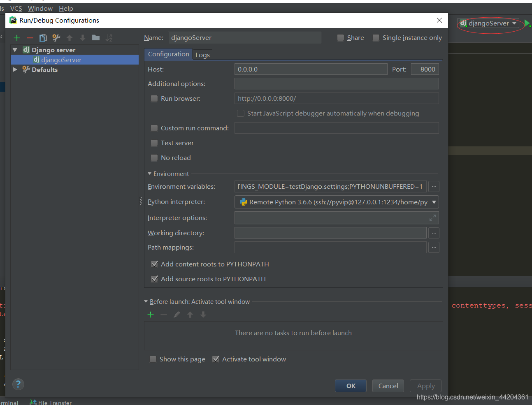Click the Path mappings input field
The width and height of the screenshot is (532, 405).
330,248
